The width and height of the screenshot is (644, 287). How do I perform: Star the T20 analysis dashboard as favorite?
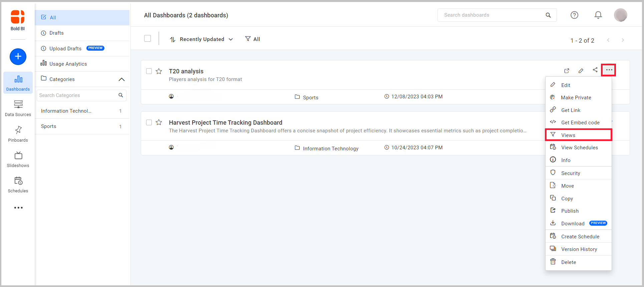(x=159, y=71)
